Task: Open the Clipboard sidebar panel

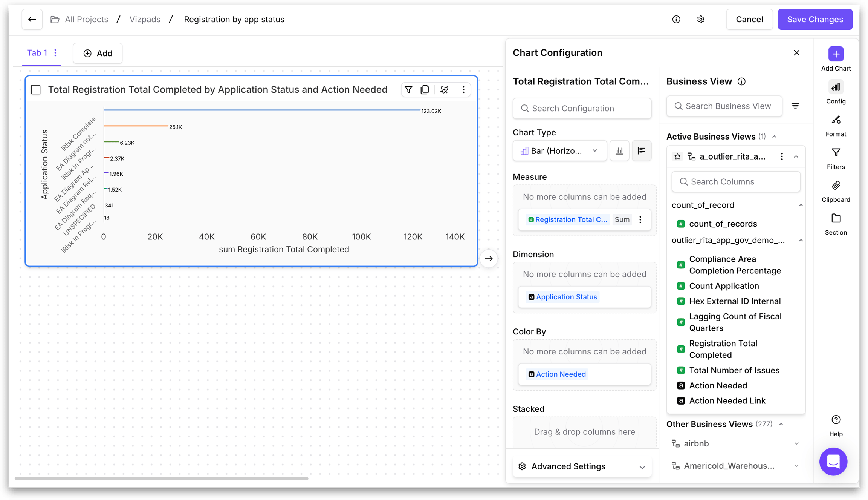Action: [x=836, y=191]
